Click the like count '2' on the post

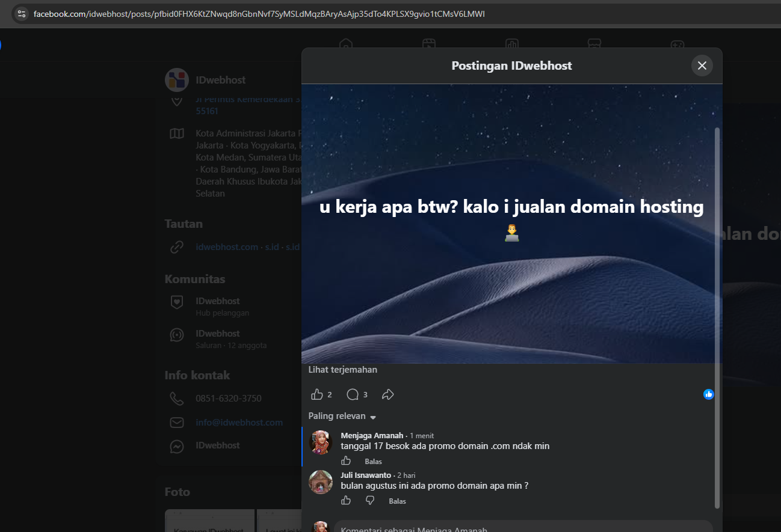330,395
